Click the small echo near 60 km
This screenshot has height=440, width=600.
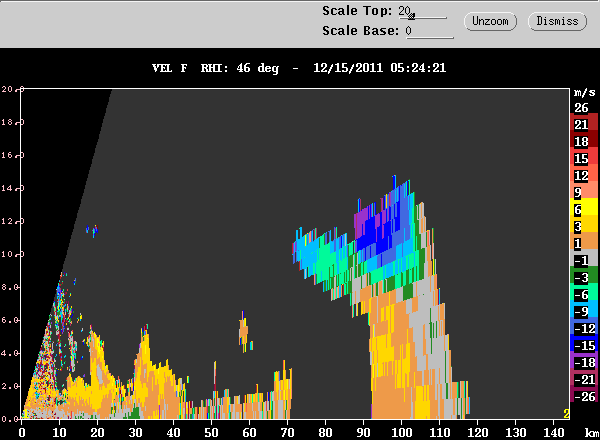(x=244, y=332)
